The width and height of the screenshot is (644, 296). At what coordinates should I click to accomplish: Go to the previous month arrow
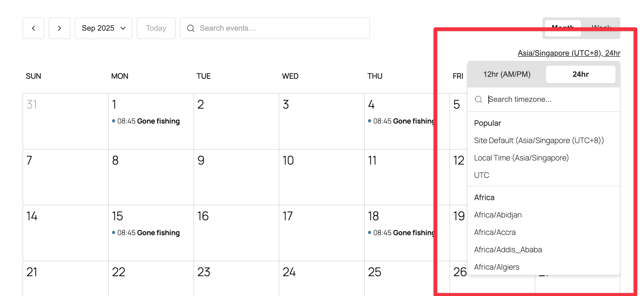(33, 28)
